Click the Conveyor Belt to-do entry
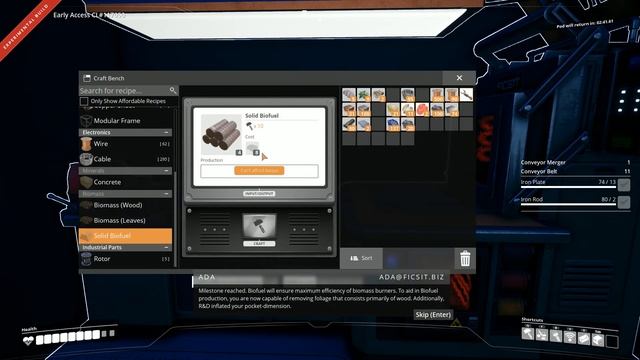The height and width of the screenshot is (360, 640). tap(576, 171)
